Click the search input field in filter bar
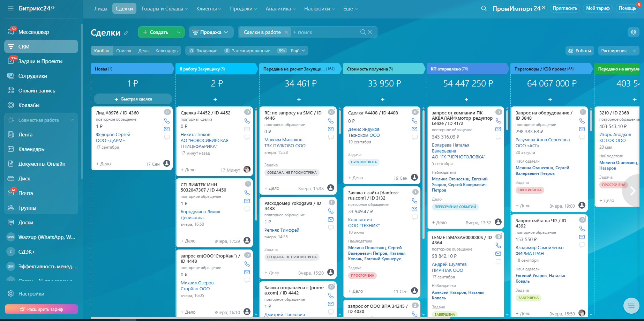 click(x=324, y=32)
